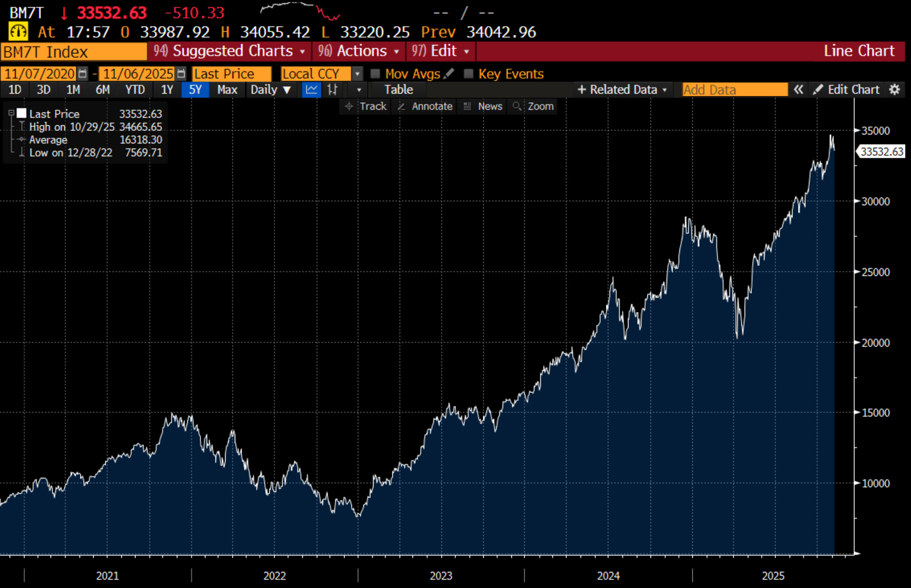Click the Mov Avgs pencil edit icon
Image resolution: width=911 pixels, height=588 pixels.
click(449, 73)
